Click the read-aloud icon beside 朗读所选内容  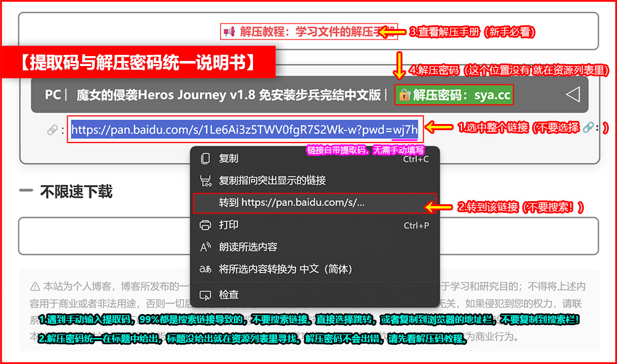tap(205, 247)
